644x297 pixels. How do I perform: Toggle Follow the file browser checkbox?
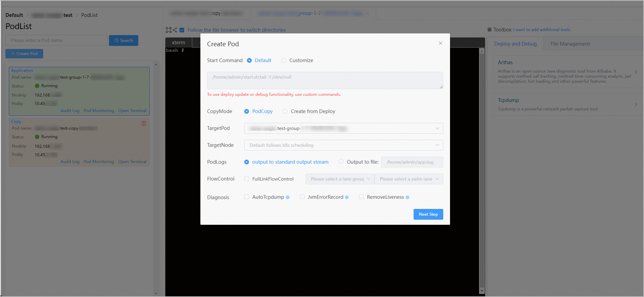click(182, 30)
